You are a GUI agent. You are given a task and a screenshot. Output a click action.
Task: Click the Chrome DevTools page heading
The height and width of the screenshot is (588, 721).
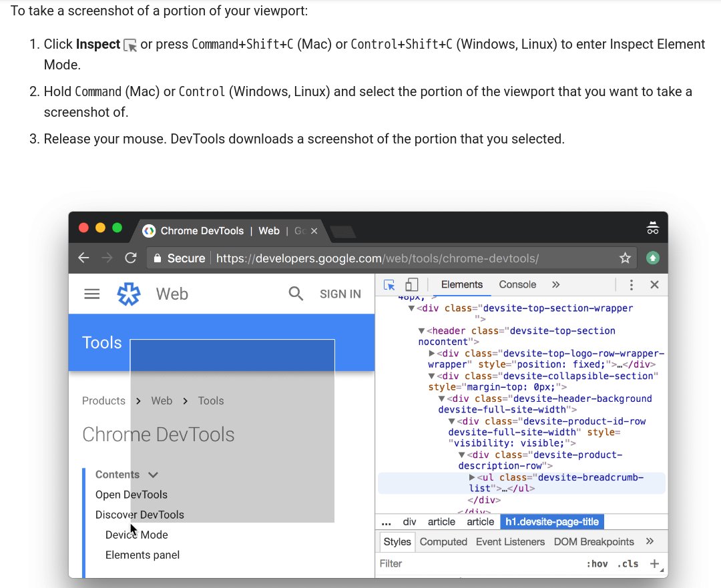158,434
